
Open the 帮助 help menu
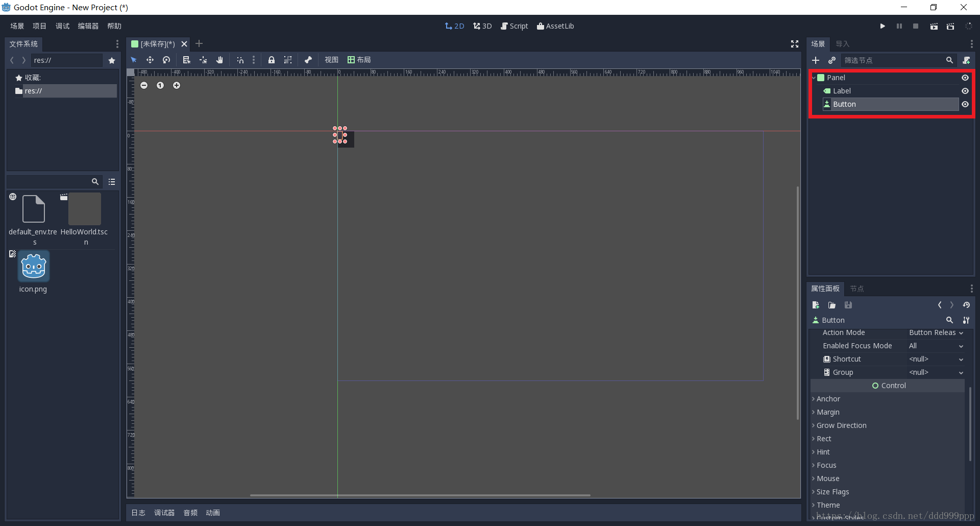(x=114, y=26)
